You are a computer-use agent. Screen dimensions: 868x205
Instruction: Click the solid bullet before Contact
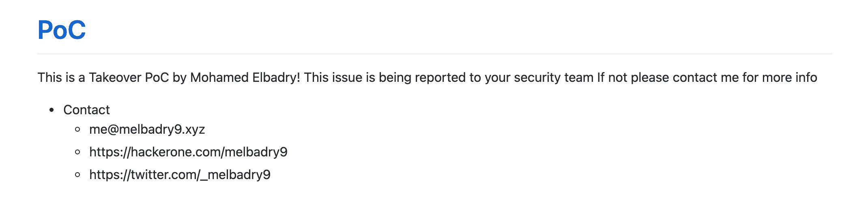tap(52, 110)
